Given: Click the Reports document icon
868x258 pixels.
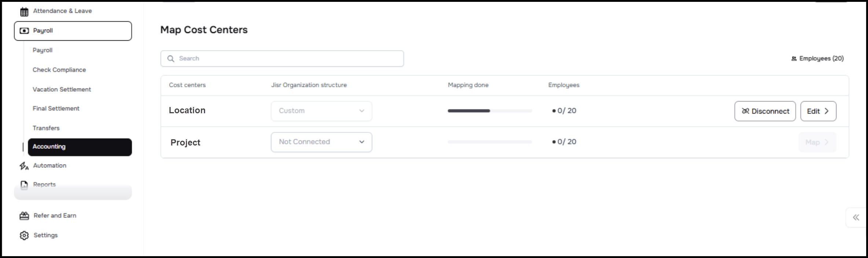Looking at the screenshot, I should click(x=24, y=185).
